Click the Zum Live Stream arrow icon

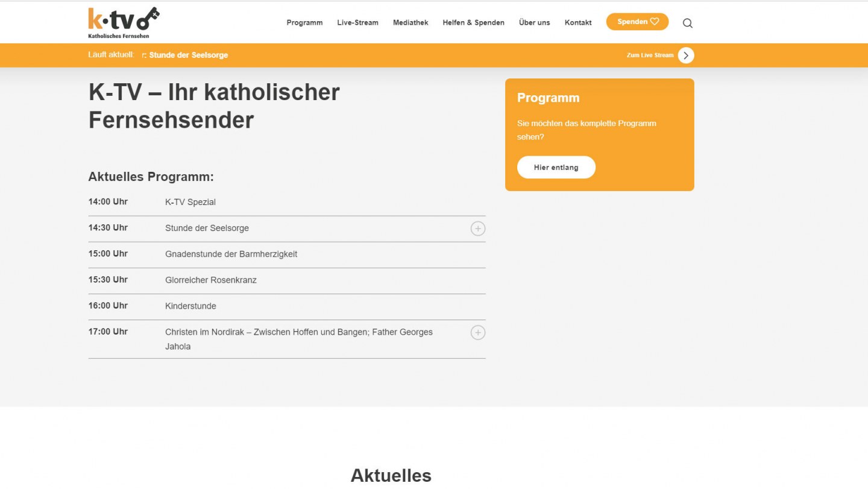point(685,55)
